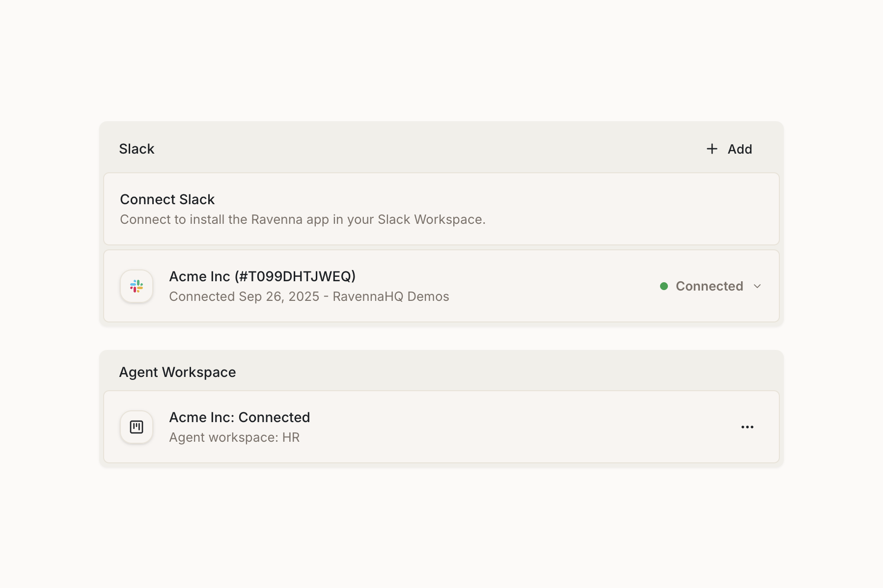Expand the Connected status chevron
The height and width of the screenshot is (588, 883).
pyautogui.click(x=757, y=286)
